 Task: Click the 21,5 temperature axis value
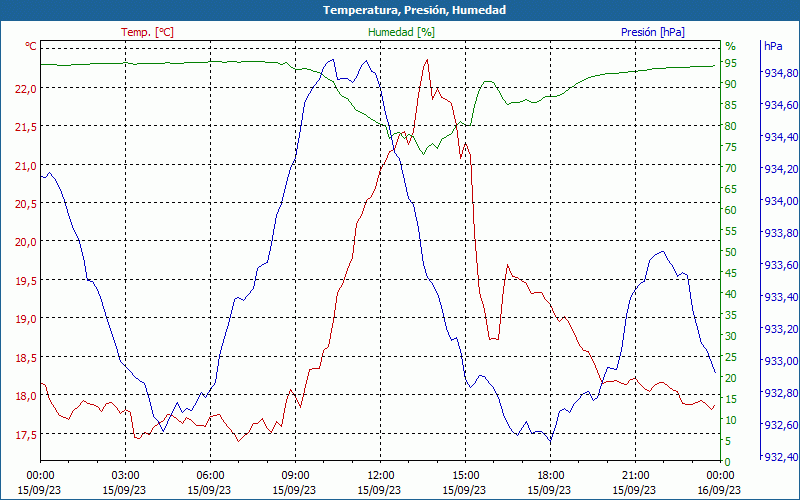click(x=26, y=127)
